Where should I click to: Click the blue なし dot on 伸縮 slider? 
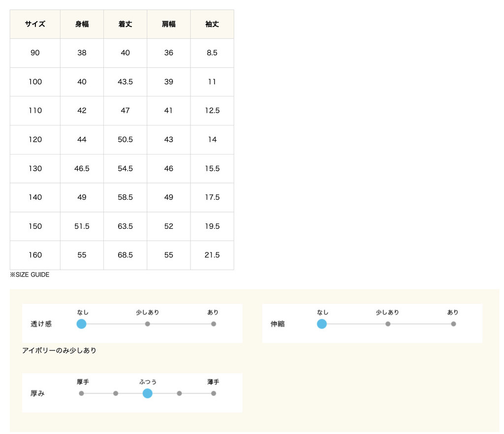[322, 324]
